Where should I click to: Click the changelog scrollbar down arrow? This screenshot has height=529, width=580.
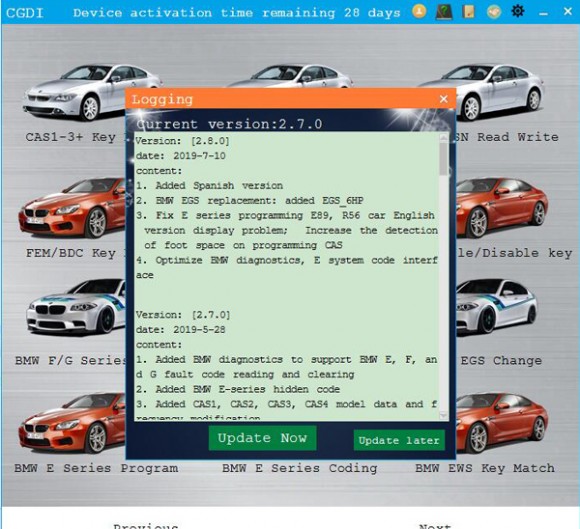tap(444, 416)
